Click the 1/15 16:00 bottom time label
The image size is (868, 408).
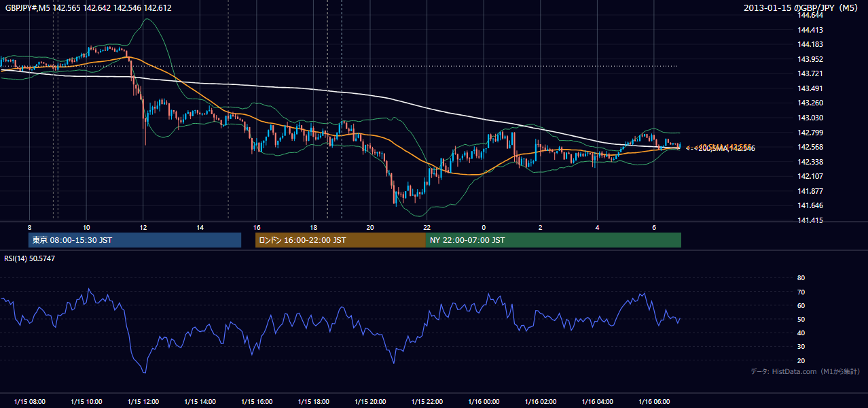pos(257,402)
